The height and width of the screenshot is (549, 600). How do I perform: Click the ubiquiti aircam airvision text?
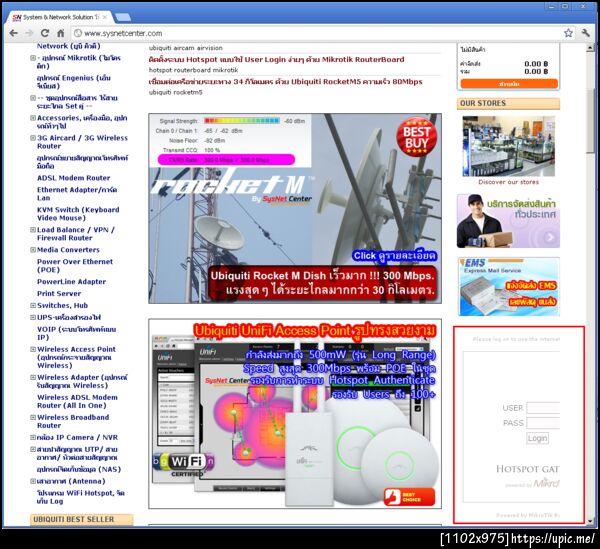(186, 48)
